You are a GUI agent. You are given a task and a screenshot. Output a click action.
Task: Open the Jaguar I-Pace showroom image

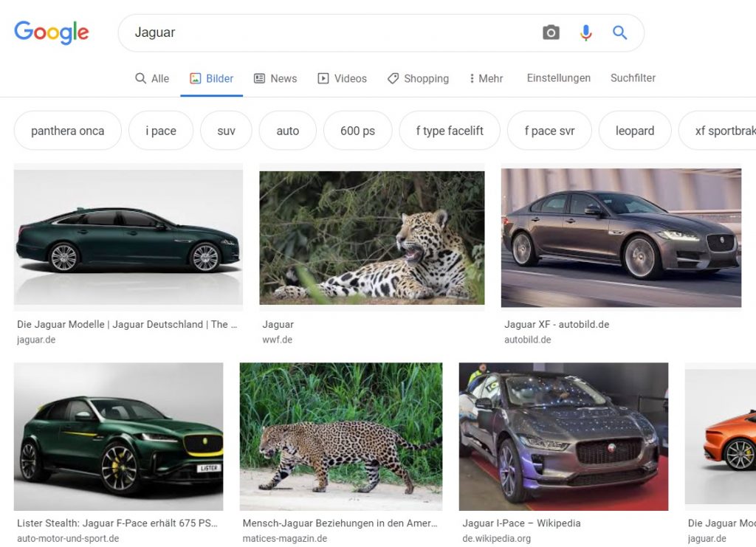pyautogui.click(x=563, y=436)
